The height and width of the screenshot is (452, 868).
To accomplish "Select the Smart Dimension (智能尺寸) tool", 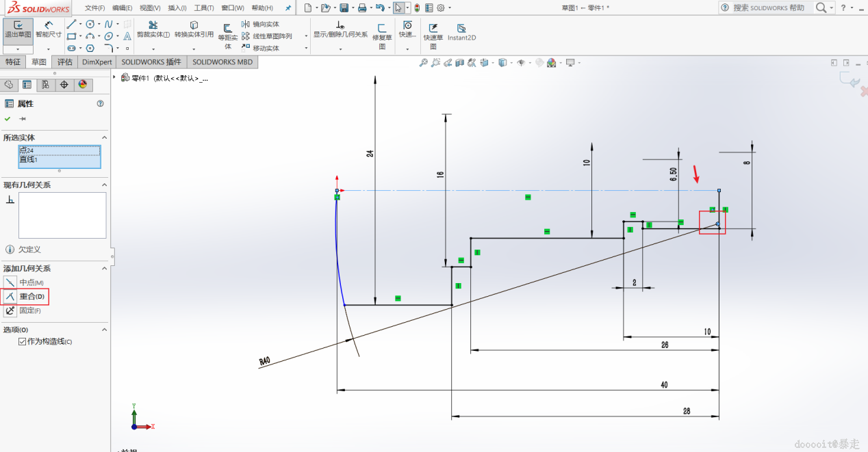I will (x=48, y=29).
